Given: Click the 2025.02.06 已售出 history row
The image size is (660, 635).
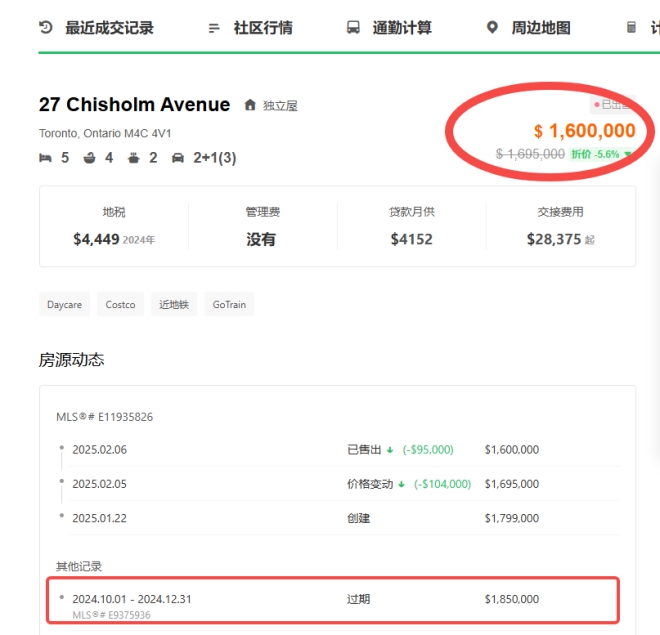Looking at the screenshot, I should 337,450.
